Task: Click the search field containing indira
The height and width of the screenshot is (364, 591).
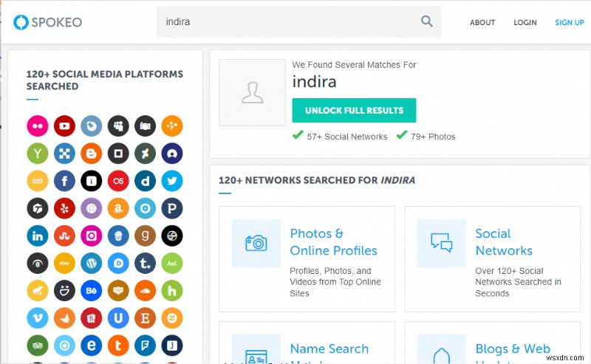Action: (299, 21)
